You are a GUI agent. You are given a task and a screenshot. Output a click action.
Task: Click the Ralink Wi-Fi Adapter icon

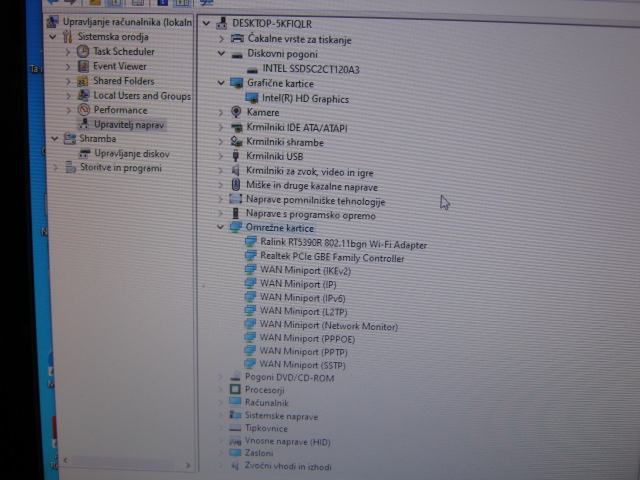[251, 242]
